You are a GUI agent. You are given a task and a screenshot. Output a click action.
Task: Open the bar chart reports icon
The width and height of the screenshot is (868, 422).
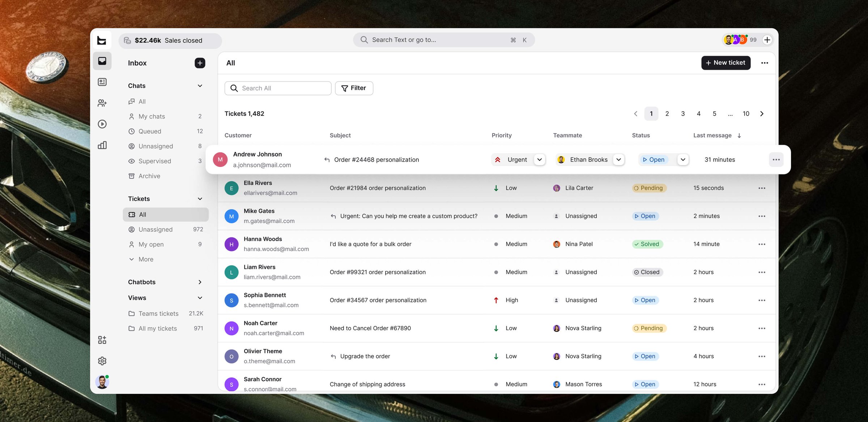(102, 145)
